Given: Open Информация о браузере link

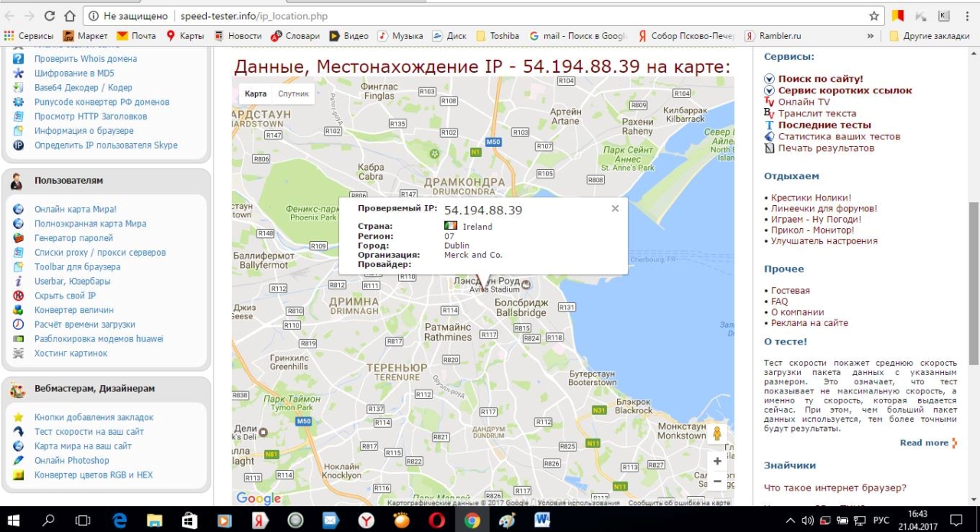Looking at the screenshot, I should click(x=84, y=131).
